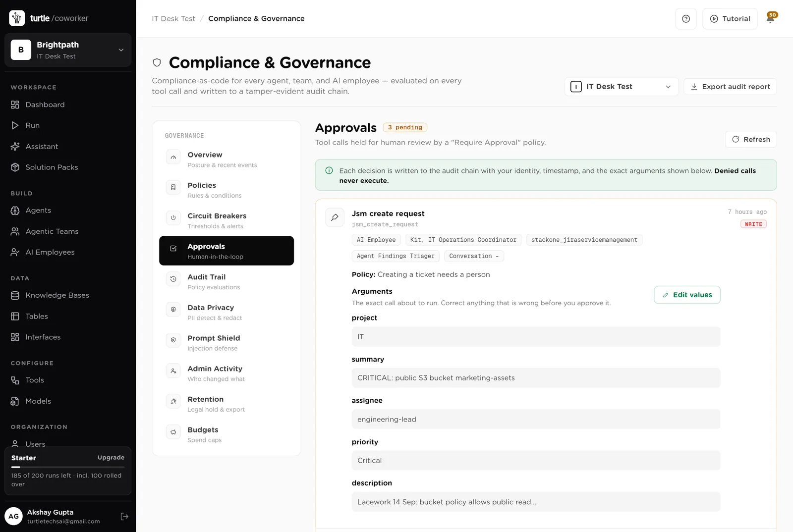Click the Agent Findings Triager tag

[x=396, y=256]
